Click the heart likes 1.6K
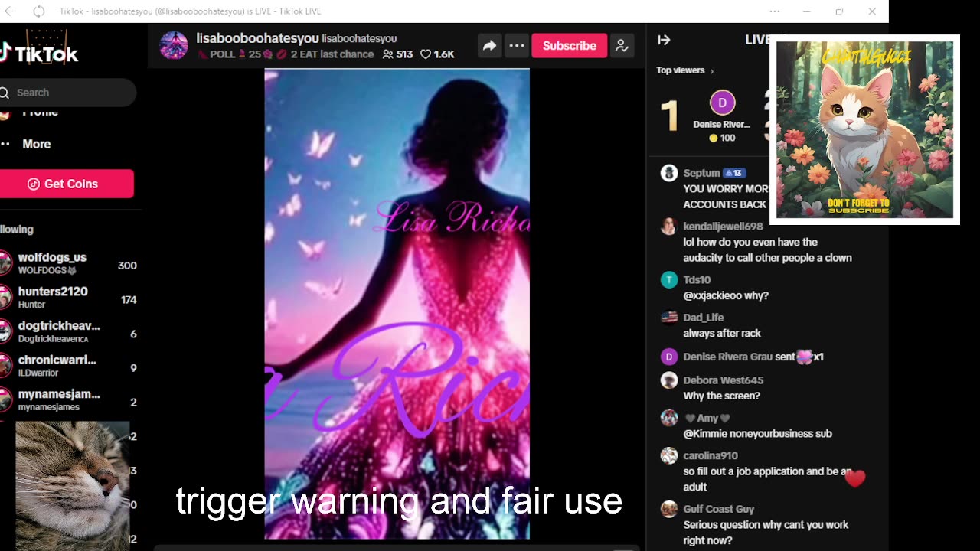The height and width of the screenshot is (551, 980). 437,54
